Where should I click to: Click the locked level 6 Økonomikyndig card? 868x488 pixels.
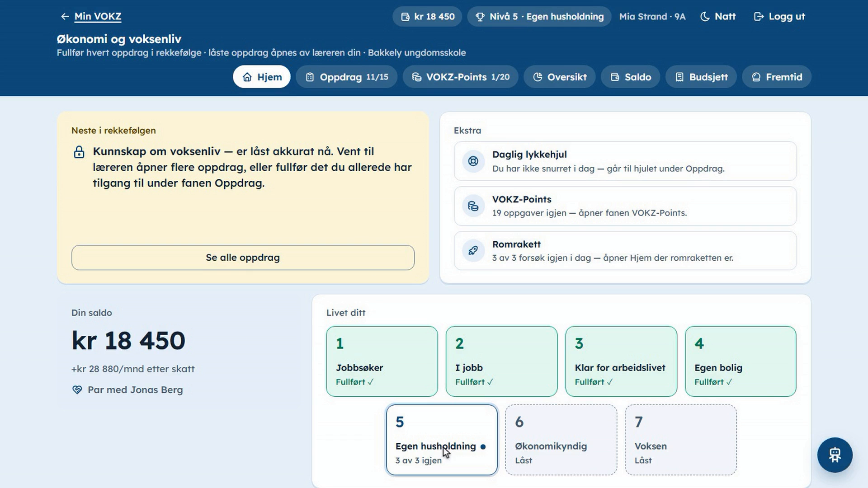pyautogui.click(x=561, y=440)
